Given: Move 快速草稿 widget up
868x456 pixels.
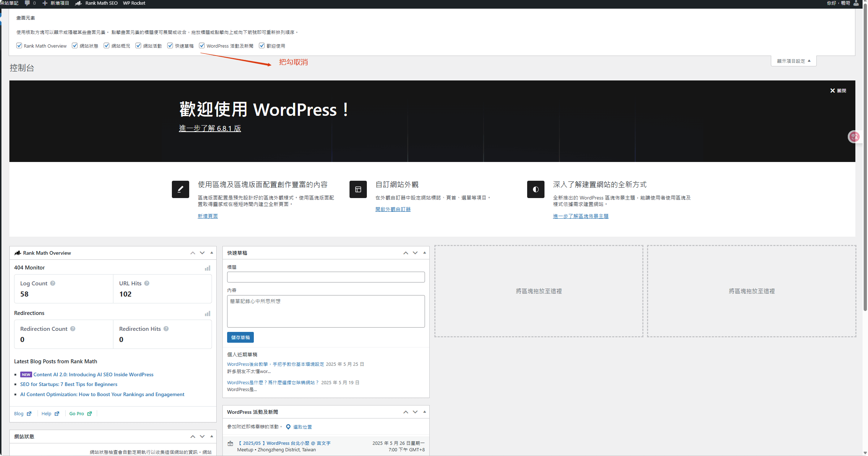Looking at the screenshot, I should click(406, 253).
